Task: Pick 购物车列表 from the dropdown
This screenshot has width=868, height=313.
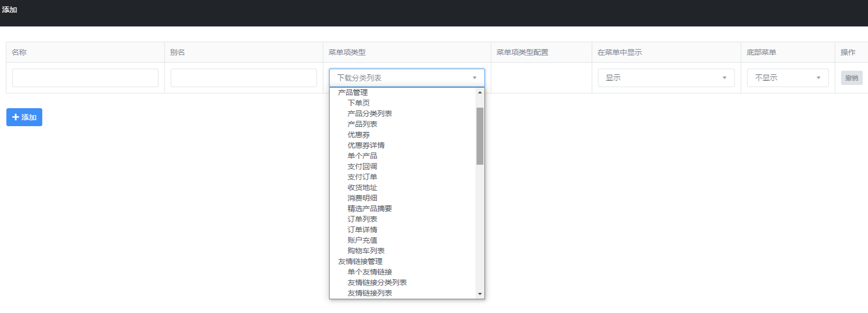Action: [366, 251]
